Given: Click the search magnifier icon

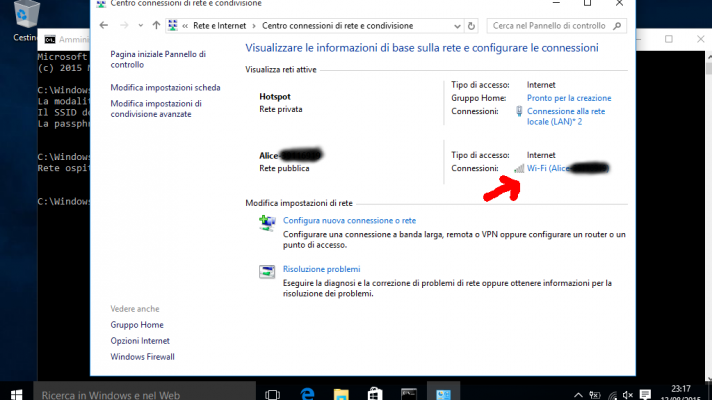Looking at the screenshot, I should tap(617, 26).
